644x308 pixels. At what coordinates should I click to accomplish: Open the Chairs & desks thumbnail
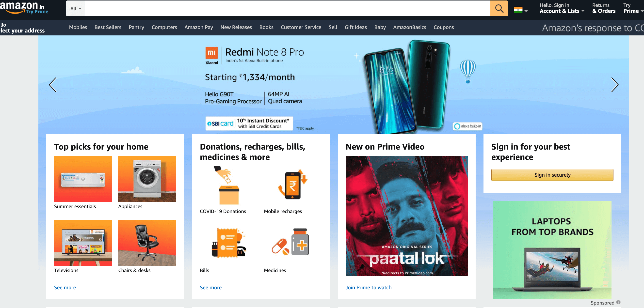tap(147, 243)
